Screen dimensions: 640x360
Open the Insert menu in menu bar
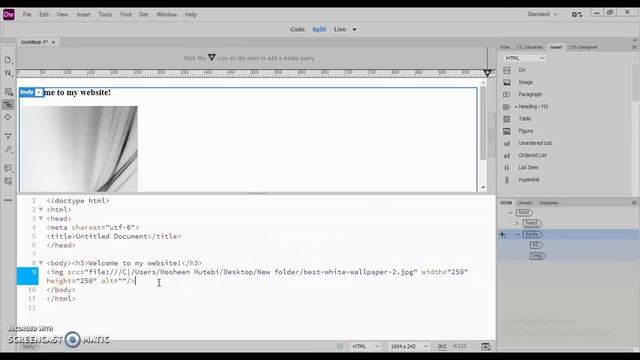pos(83,14)
